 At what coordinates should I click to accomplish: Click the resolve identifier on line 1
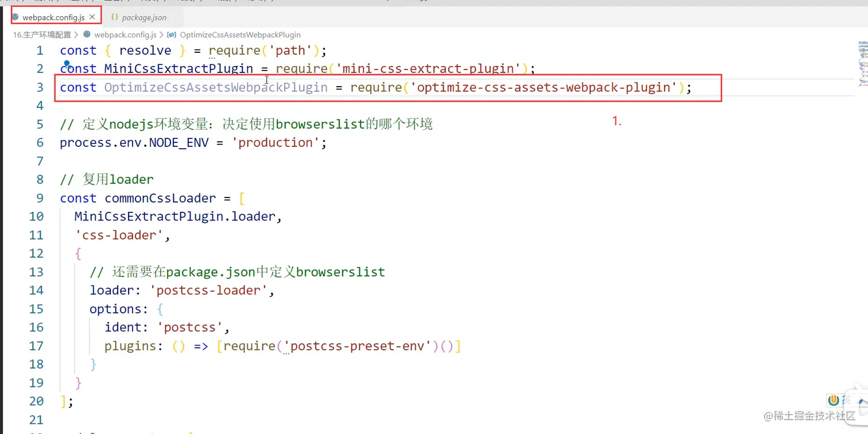[145, 51]
